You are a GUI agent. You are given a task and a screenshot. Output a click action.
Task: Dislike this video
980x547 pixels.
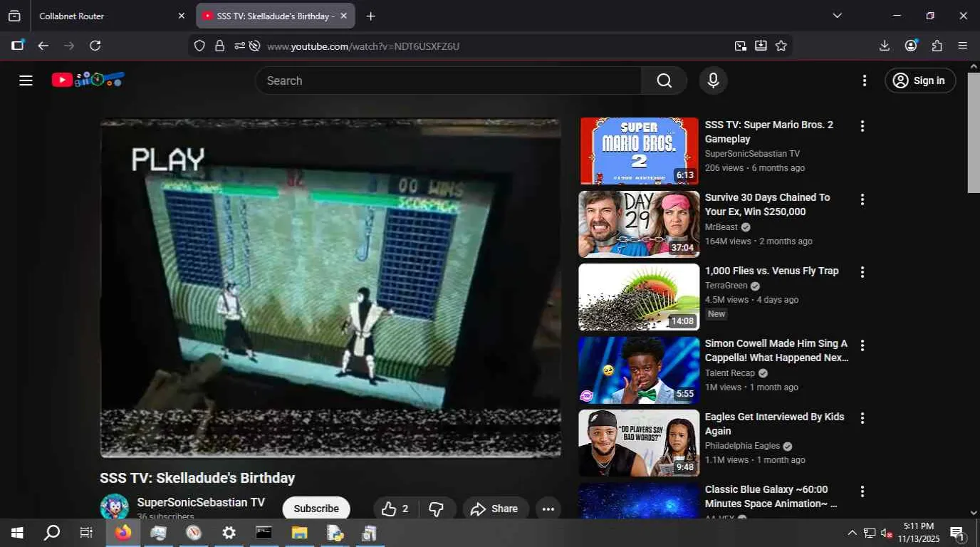point(437,509)
